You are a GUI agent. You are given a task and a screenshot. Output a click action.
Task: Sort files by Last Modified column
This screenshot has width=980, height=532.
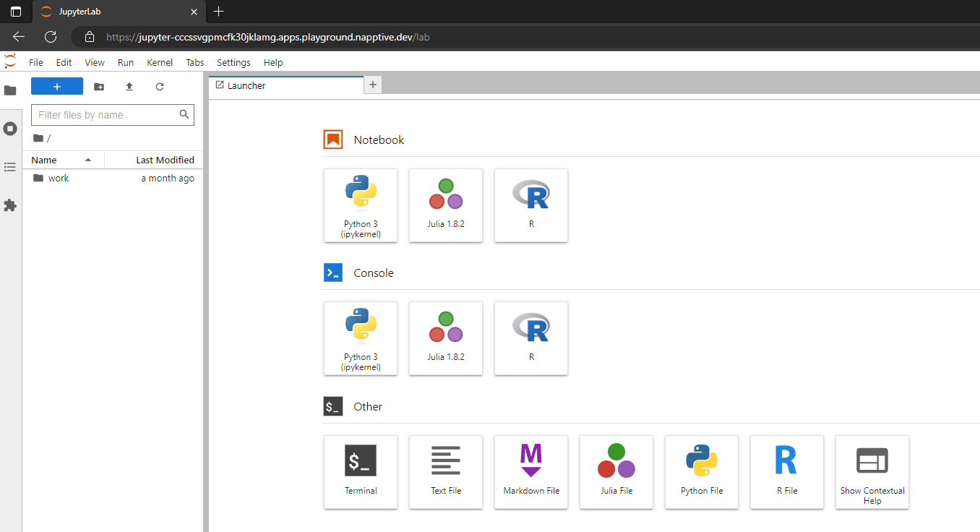coord(152,160)
